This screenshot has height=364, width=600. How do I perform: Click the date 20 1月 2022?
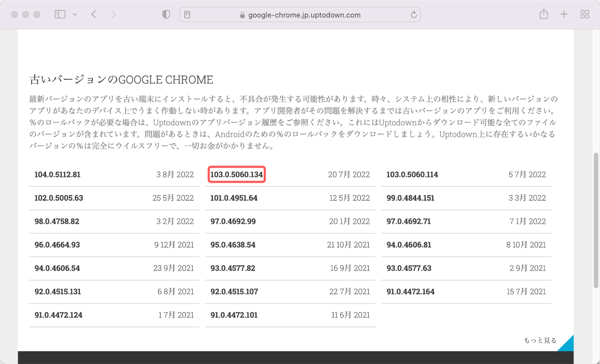click(349, 222)
